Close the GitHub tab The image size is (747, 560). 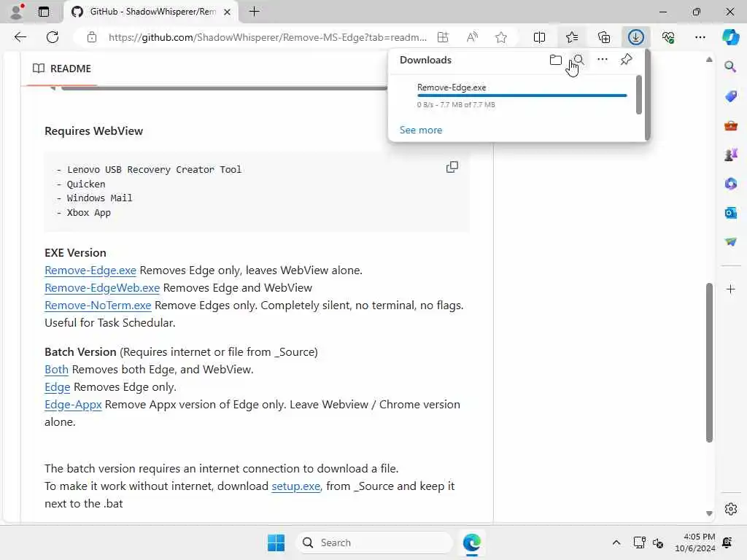[228, 12]
